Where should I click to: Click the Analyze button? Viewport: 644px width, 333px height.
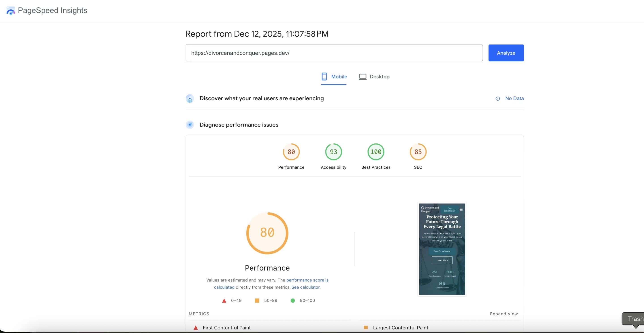pyautogui.click(x=506, y=53)
